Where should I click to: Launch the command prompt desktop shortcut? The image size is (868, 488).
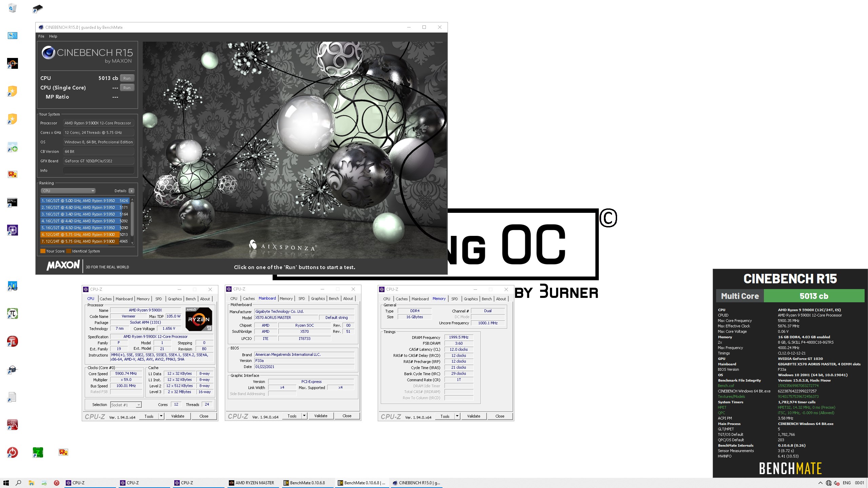click(13, 202)
